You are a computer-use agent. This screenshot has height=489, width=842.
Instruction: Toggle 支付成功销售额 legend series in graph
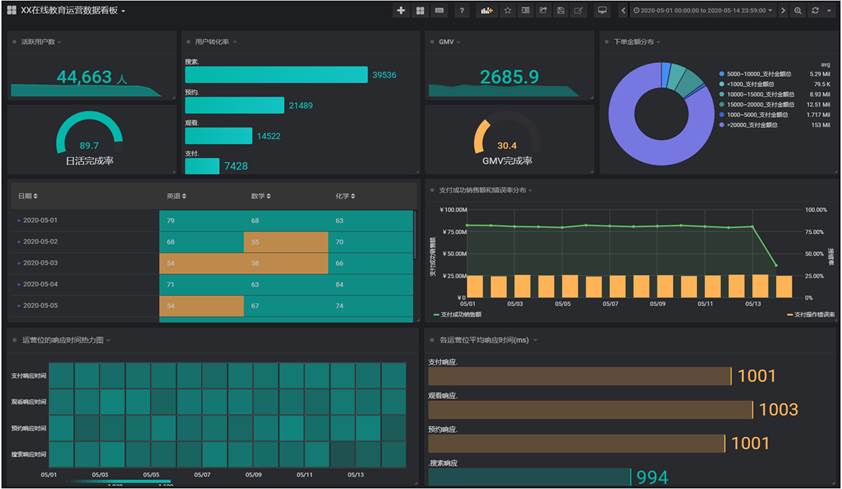point(459,314)
